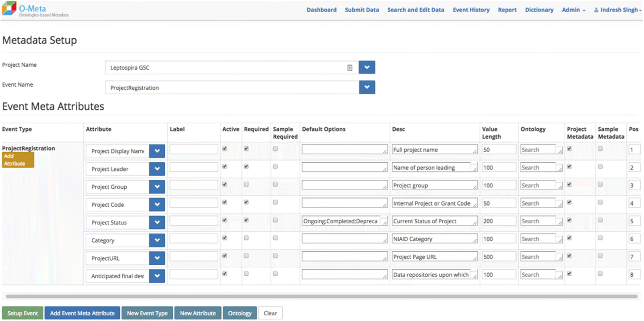Screen dimensions: 644x321
Task: Click the Ontology button
Action: (240, 313)
